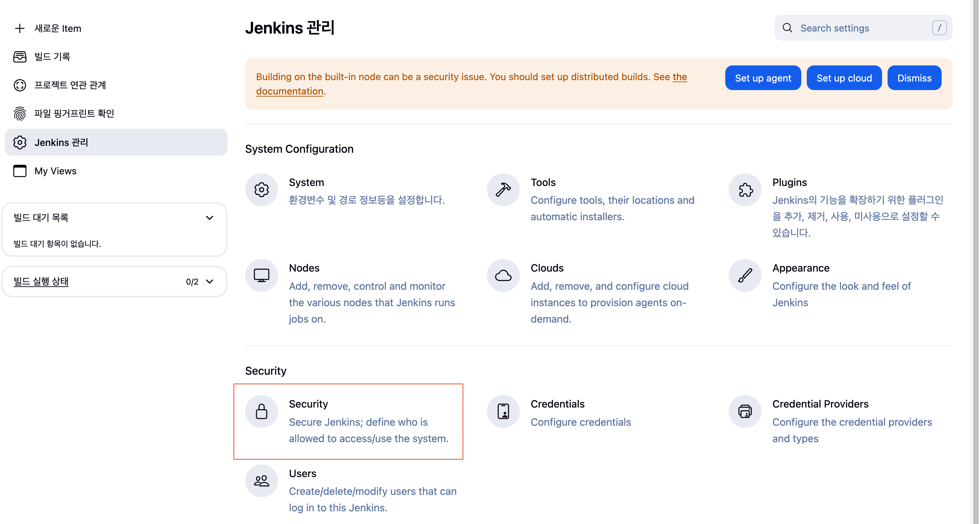Click the Security padlock icon

pyautogui.click(x=261, y=411)
